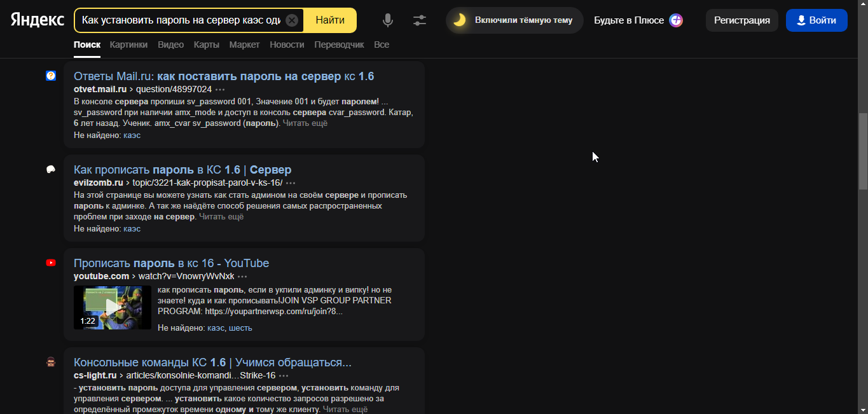This screenshot has width=868, height=414.
Task: Open options dots next to youtube.com URL
Action: [x=242, y=277]
